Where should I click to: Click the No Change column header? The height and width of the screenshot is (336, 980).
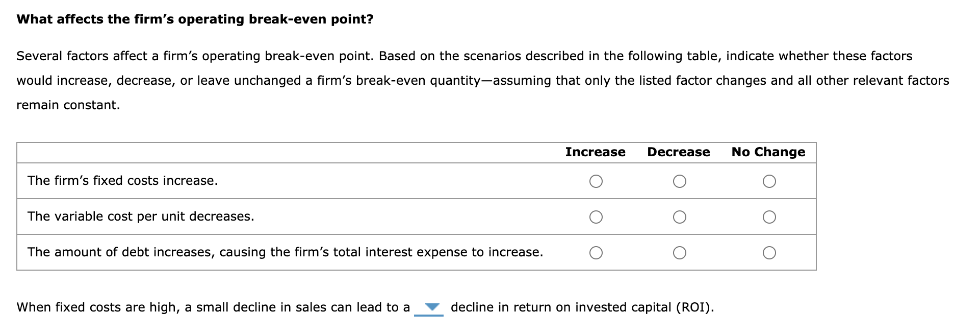pos(768,152)
